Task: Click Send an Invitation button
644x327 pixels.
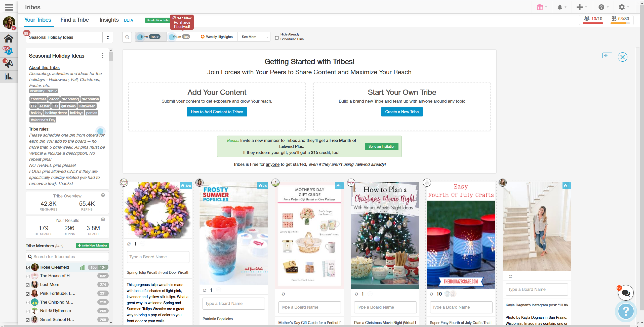Action: point(382,147)
